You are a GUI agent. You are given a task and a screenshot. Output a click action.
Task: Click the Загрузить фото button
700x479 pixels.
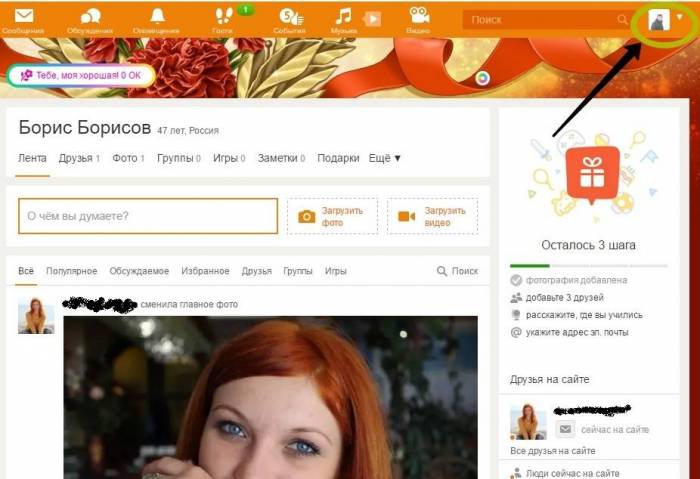pyautogui.click(x=332, y=216)
